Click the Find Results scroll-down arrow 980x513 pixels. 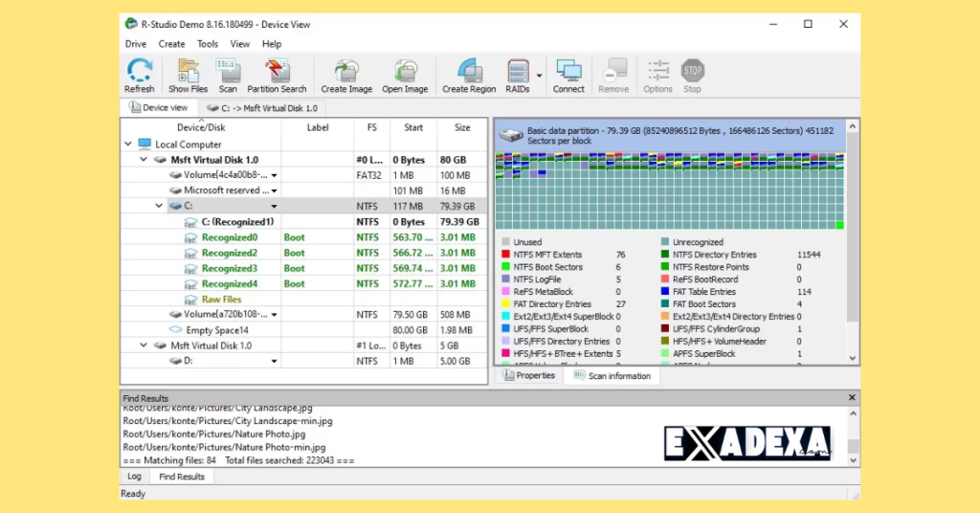click(x=853, y=460)
